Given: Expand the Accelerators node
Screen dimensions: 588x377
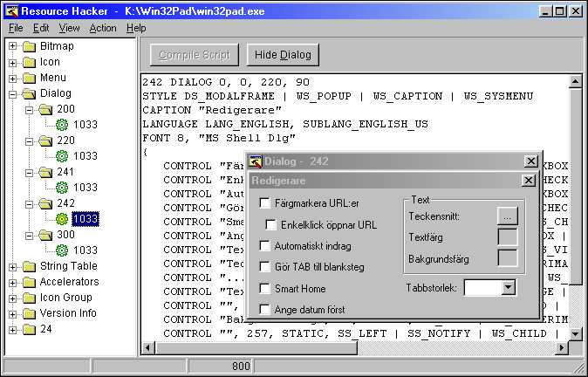Looking at the screenshot, I should click(x=13, y=283).
